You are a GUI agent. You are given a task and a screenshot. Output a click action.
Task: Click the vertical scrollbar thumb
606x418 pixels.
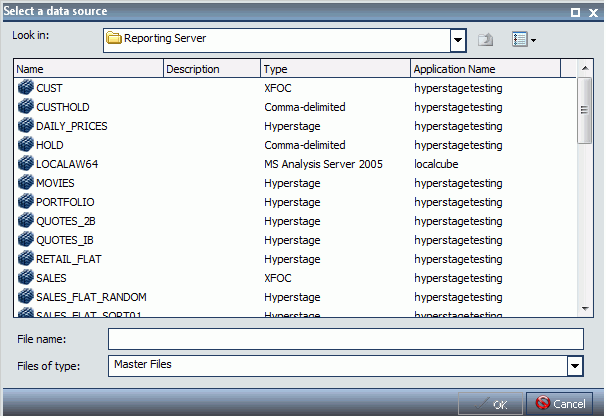[584, 110]
